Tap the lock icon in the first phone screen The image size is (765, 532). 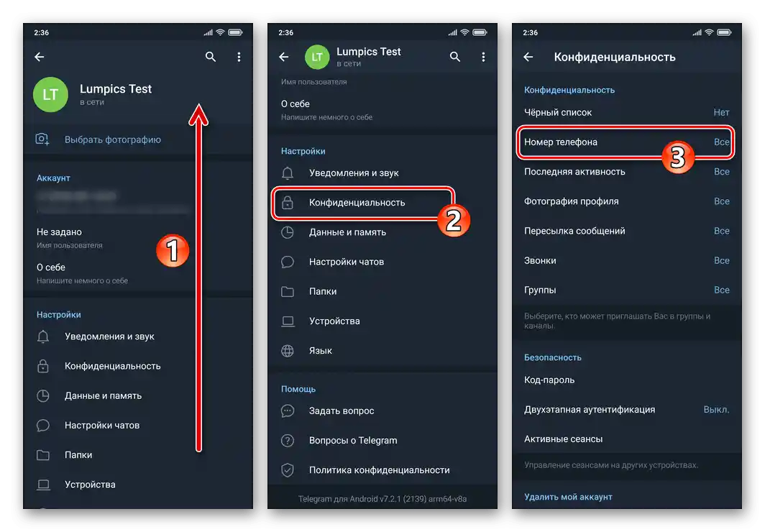click(x=43, y=366)
